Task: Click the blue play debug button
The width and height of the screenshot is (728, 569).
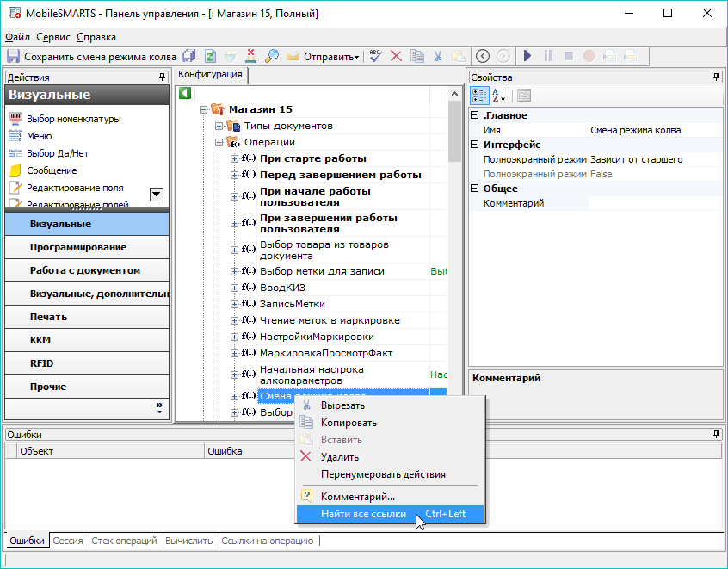Action: 527,56
